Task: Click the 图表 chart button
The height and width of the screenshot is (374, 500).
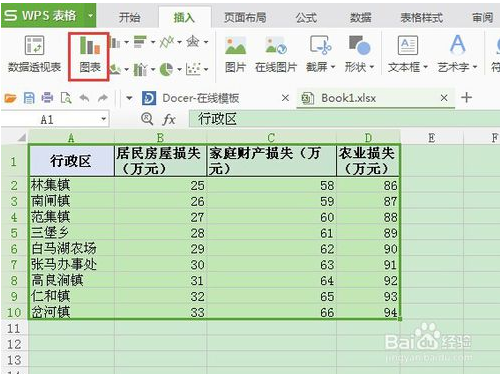Action: pos(89,55)
